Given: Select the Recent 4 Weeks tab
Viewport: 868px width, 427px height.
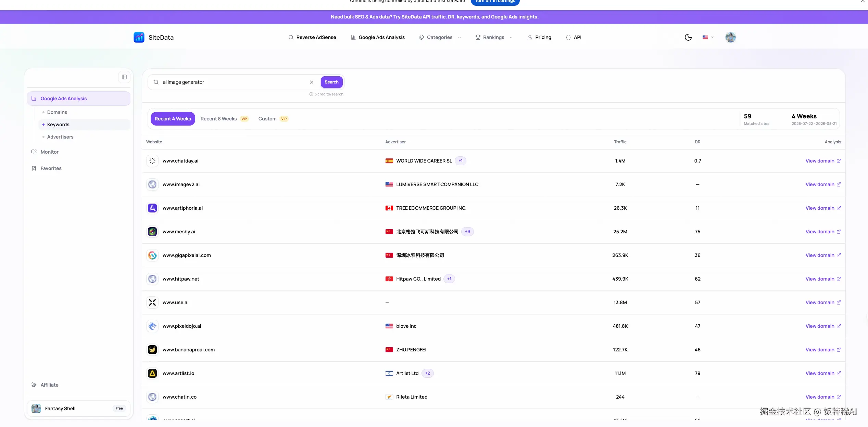Looking at the screenshot, I should tap(173, 119).
